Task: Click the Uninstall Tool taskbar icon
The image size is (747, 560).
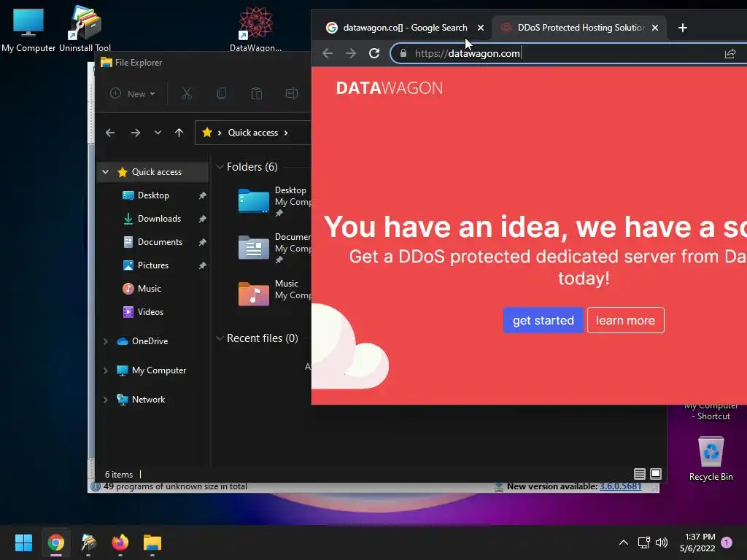Action: 88,542
